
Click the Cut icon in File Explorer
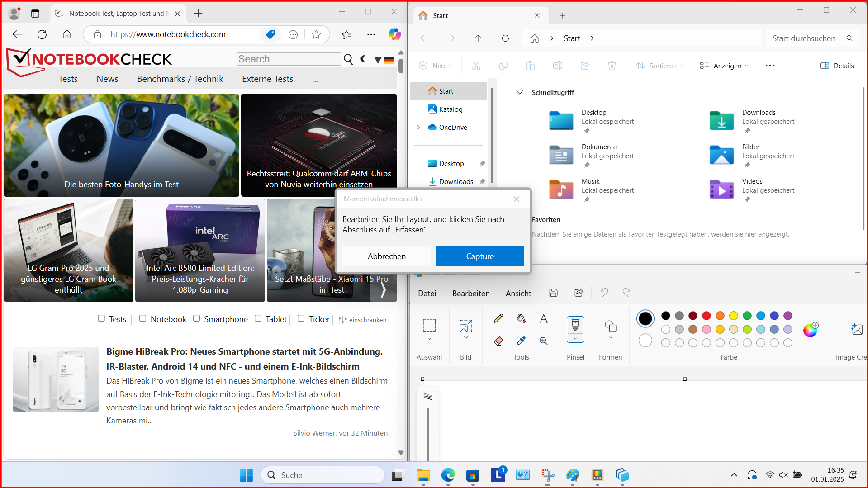pyautogui.click(x=476, y=66)
